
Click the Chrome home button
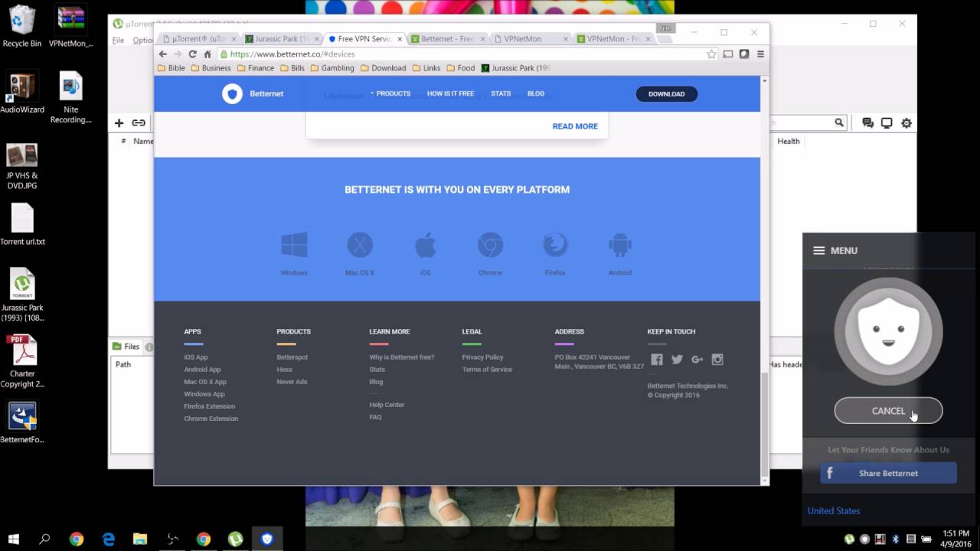207,54
